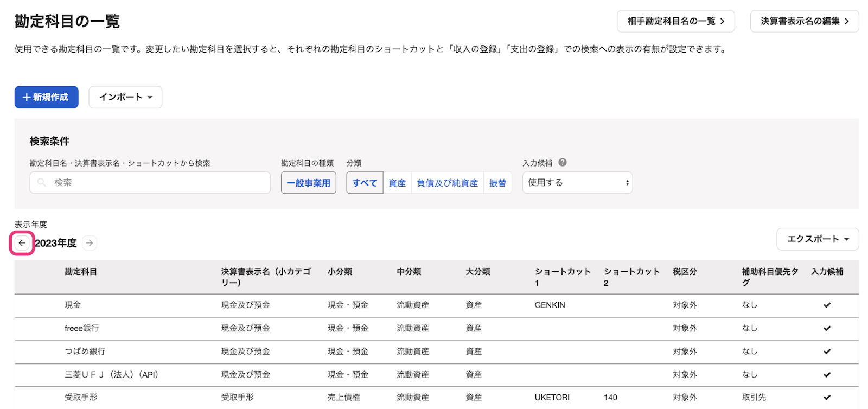The image size is (868, 409).
Task: Open the 使用する input candidate select
Action: 577,183
